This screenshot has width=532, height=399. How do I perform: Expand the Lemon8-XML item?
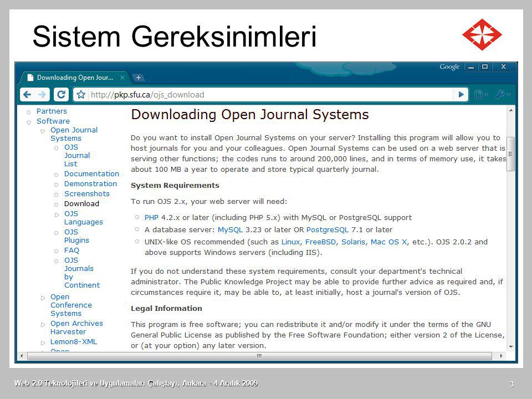point(43,342)
